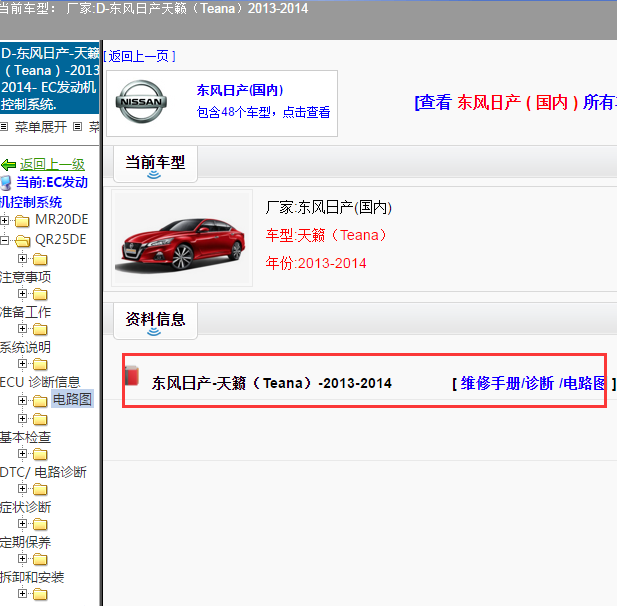Click the red book icon beside 东风日产-天籁
617x606 pixels.
tap(132, 375)
